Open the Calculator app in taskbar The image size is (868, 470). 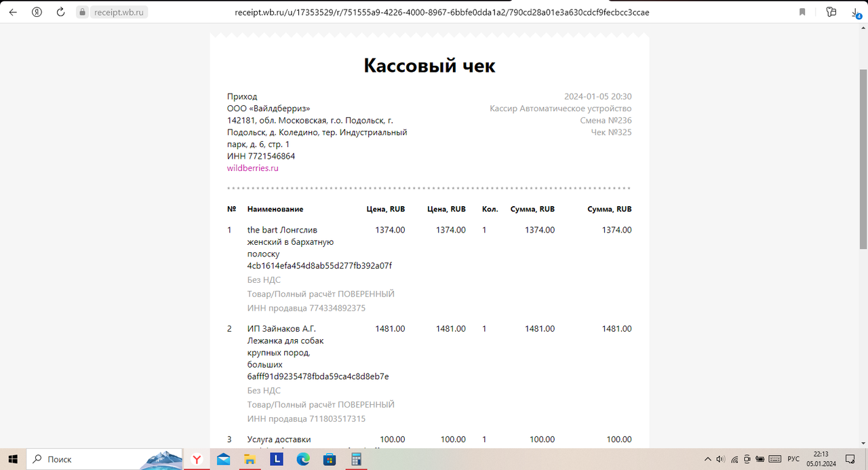point(355,459)
